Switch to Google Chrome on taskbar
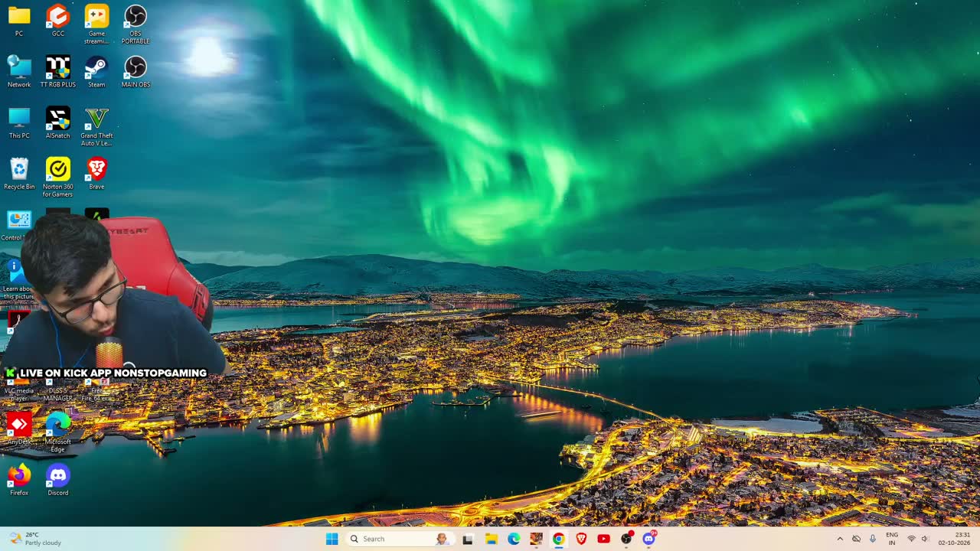 (x=559, y=539)
